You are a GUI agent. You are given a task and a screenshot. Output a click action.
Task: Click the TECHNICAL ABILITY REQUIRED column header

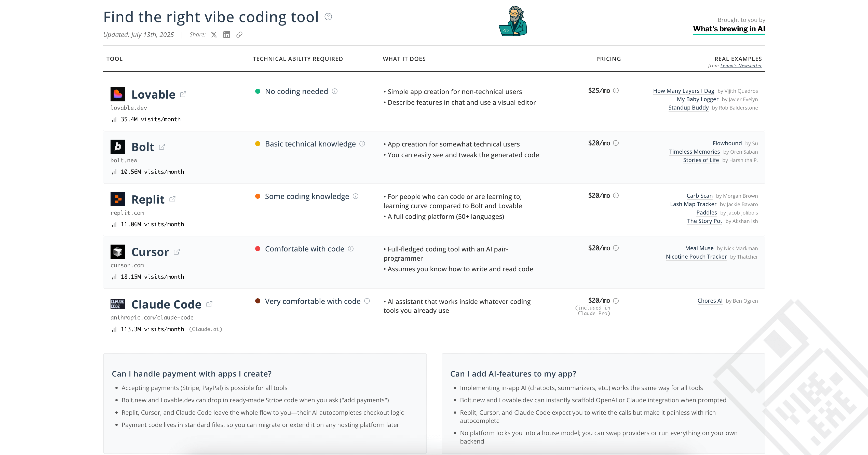pos(298,59)
